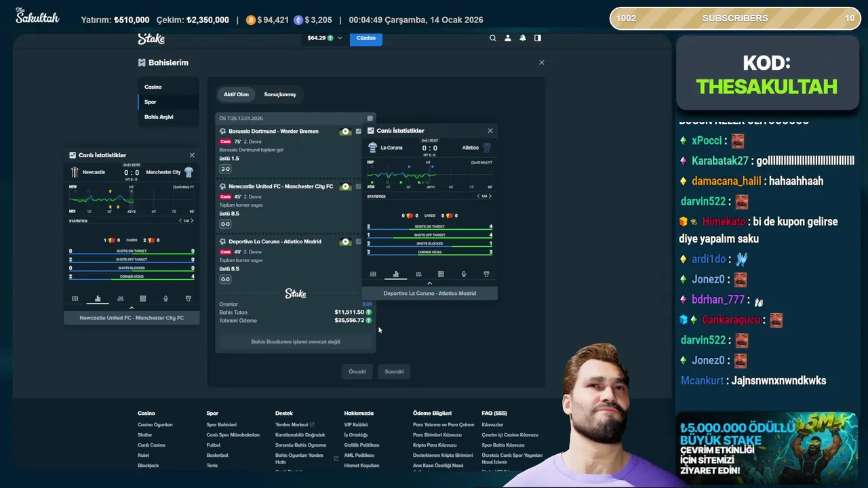The height and width of the screenshot is (488, 868).
Task: Show standings table icon in La Coruna widget
Action: point(441,274)
